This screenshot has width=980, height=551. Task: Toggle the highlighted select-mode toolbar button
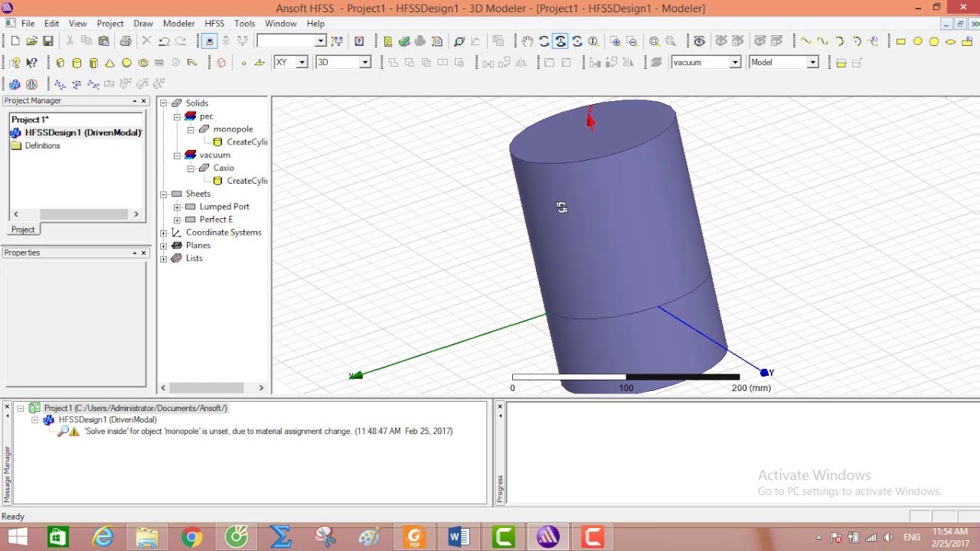point(209,41)
